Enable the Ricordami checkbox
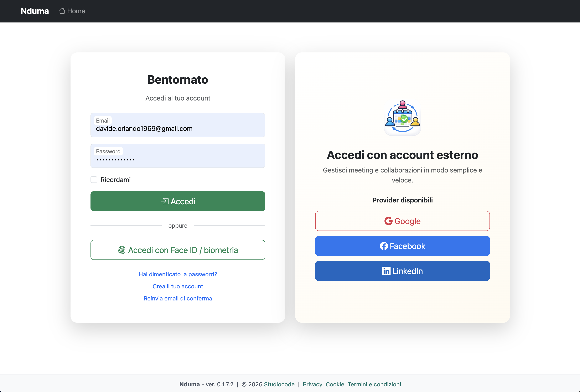 click(x=94, y=180)
